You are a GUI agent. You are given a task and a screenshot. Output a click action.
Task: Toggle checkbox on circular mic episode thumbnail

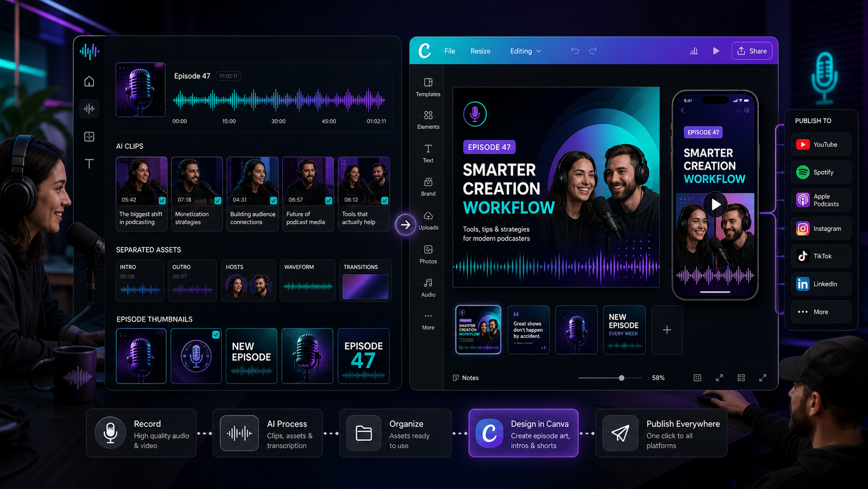(x=216, y=335)
